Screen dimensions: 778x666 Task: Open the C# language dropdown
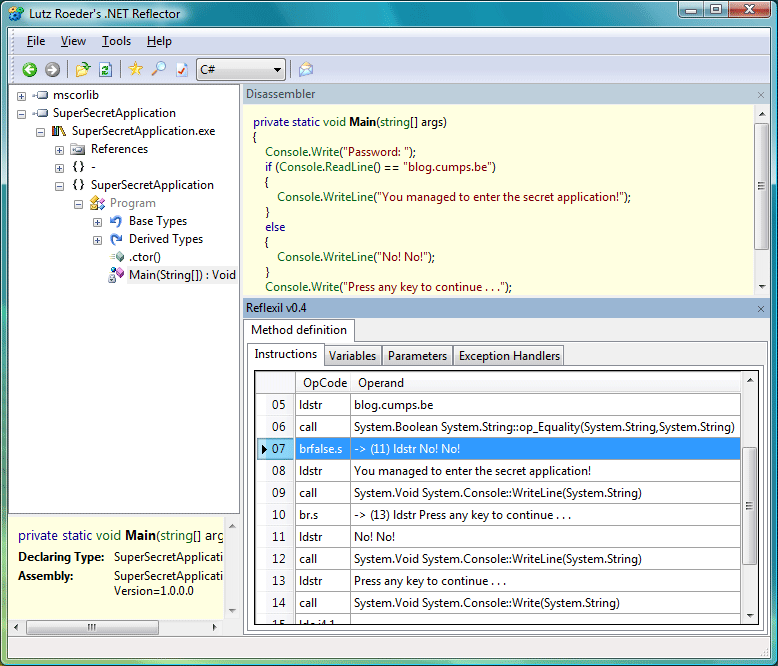[x=241, y=69]
